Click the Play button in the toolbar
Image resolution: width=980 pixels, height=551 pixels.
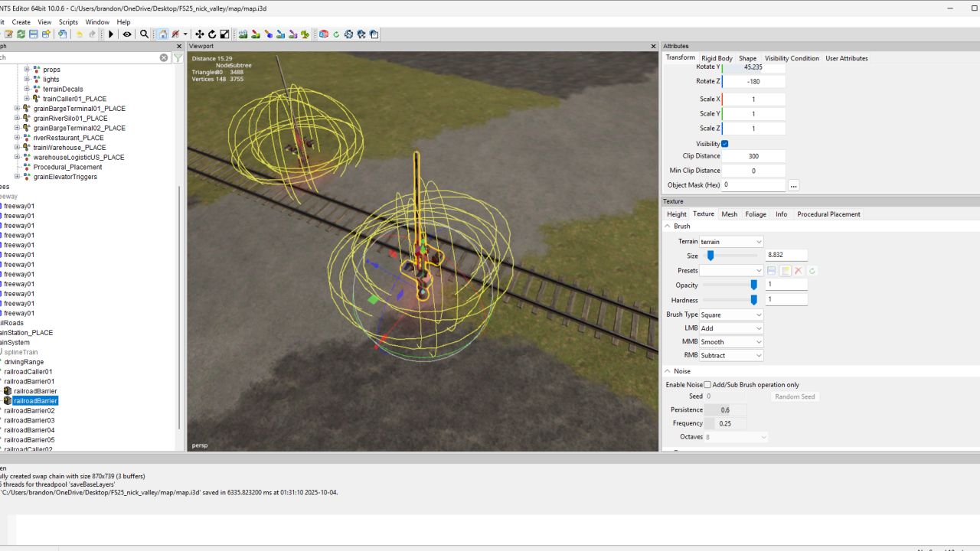(x=111, y=34)
